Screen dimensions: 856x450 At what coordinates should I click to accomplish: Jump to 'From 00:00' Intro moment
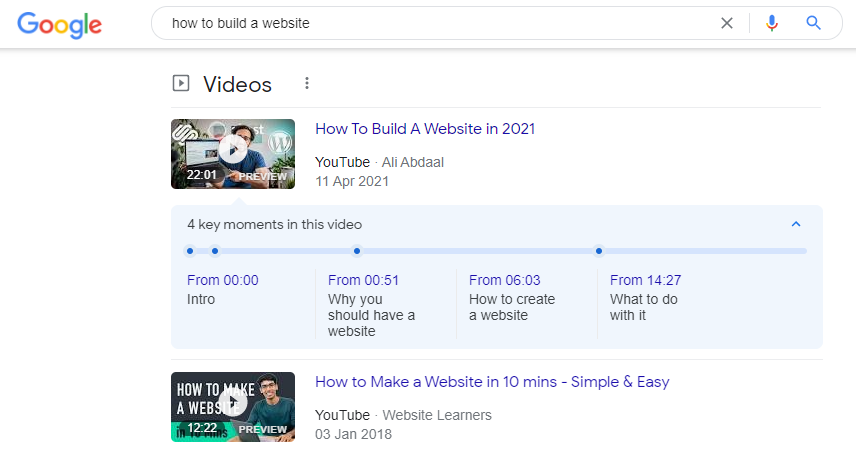[x=223, y=280]
